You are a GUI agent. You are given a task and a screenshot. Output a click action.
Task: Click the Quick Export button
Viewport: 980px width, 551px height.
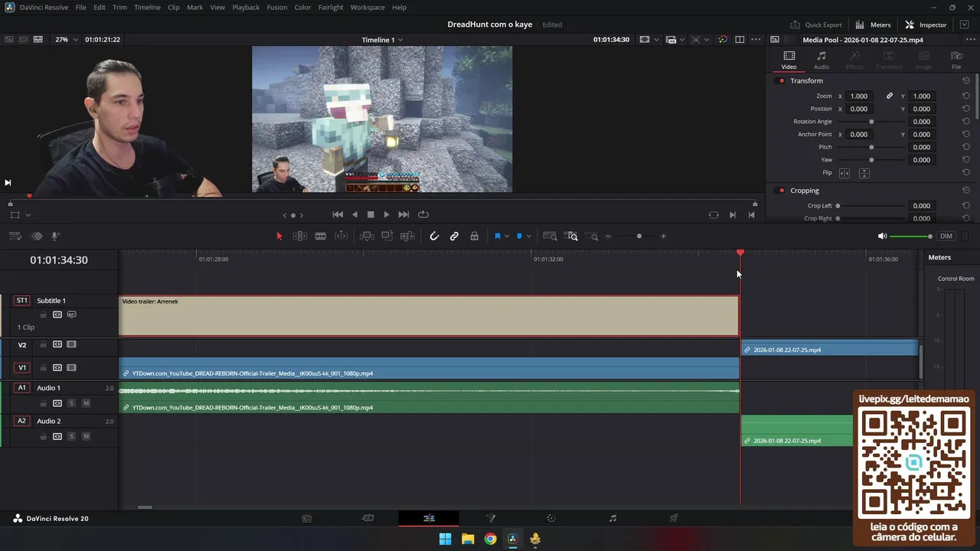pos(816,24)
